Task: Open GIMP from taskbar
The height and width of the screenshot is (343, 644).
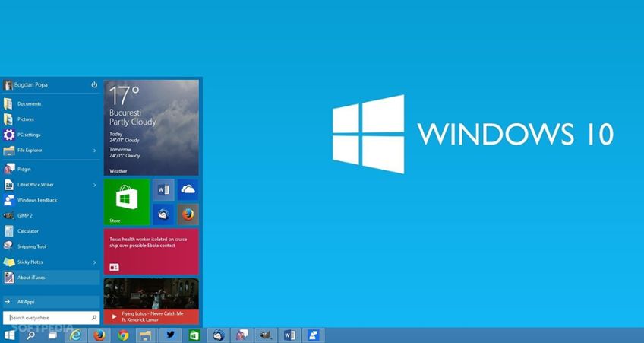Action: pos(266,335)
